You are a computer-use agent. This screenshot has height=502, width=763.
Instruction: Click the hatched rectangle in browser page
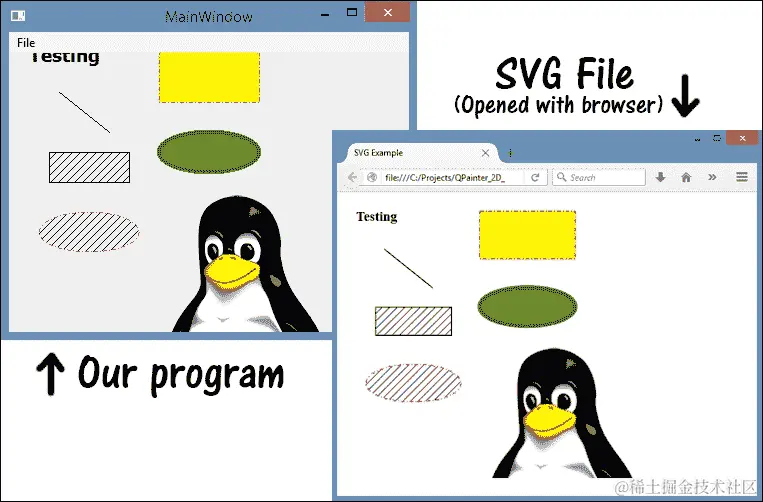pyautogui.click(x=414, y=321)
